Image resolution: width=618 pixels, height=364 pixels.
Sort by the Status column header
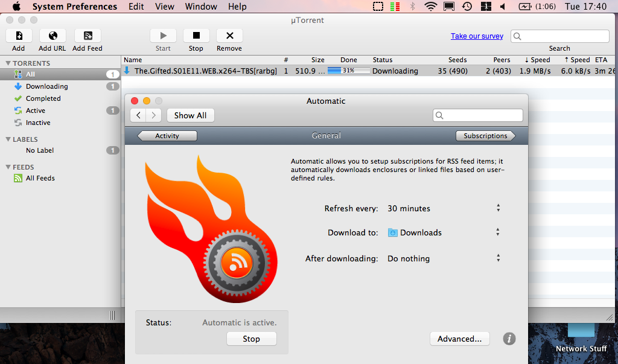pyautogui.click(x=383, y=60)
